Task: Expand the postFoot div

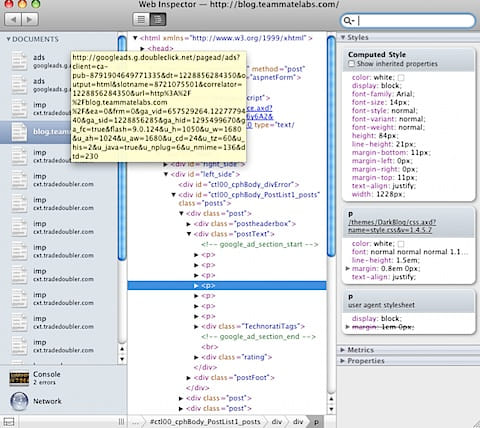Action: point(188,378)
